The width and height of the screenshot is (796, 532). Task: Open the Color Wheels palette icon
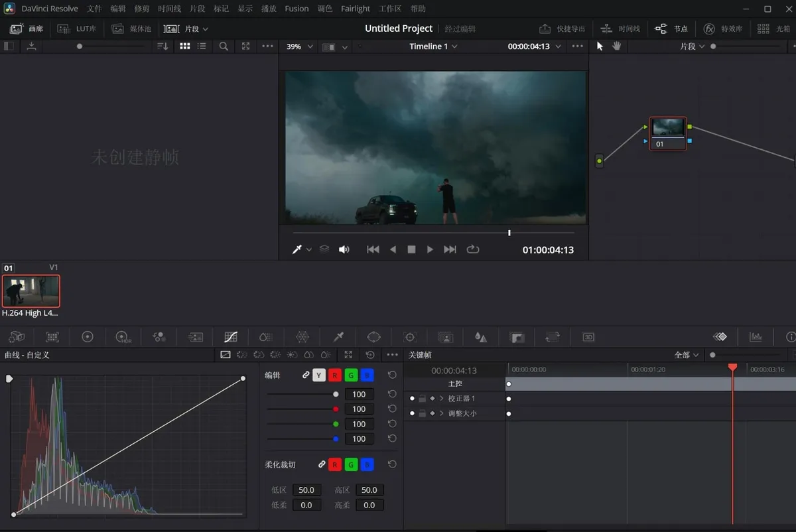[x=88, y=337]
